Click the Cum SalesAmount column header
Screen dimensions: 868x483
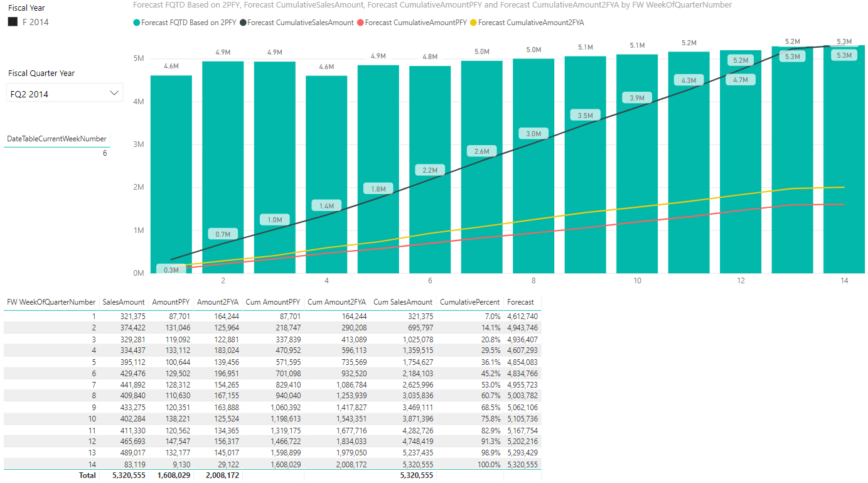(403, 302)
